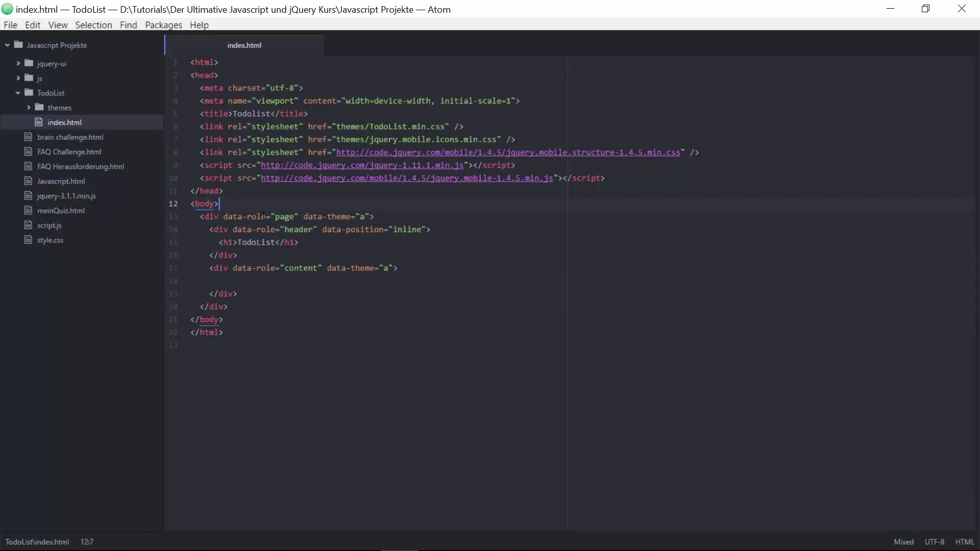Click the jquery.mobile.structure-1.4.5.min.css URL

[x=508, y=152]
